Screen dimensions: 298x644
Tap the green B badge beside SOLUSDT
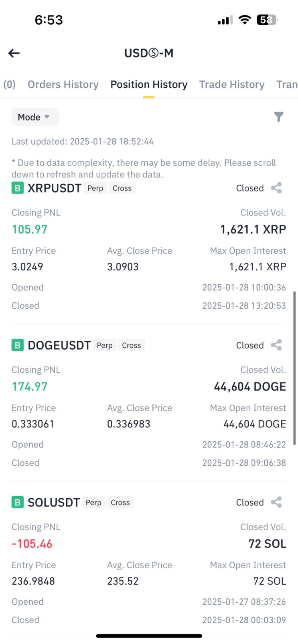click(x=17, y=502)
